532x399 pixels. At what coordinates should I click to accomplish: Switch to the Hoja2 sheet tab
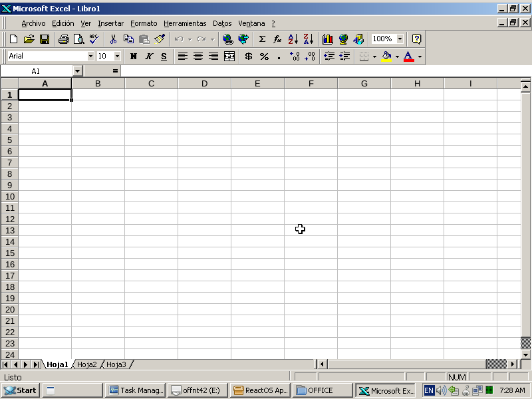coord(86,364)
